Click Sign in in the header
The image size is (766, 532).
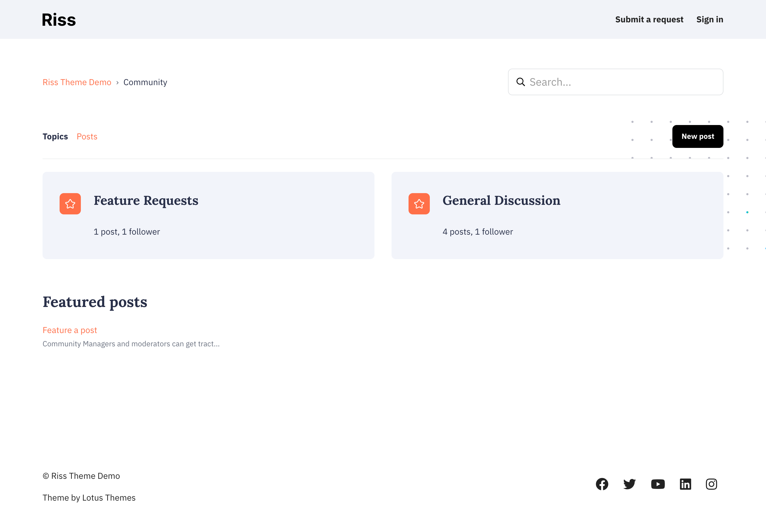(710, 19)
